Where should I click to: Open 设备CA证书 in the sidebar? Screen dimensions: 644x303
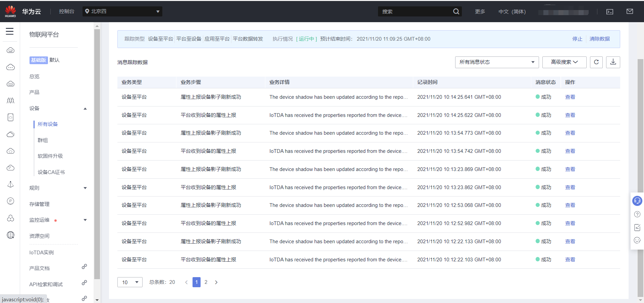coord(51,172)
